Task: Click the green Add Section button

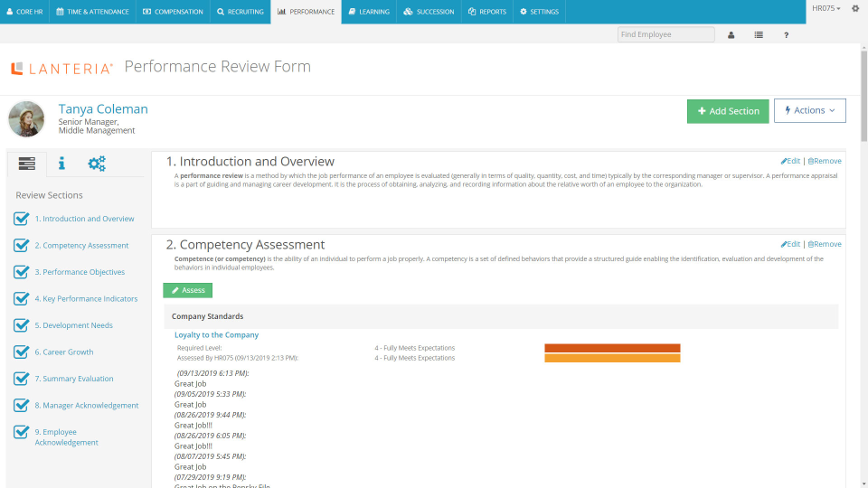Action: (728, 111)
